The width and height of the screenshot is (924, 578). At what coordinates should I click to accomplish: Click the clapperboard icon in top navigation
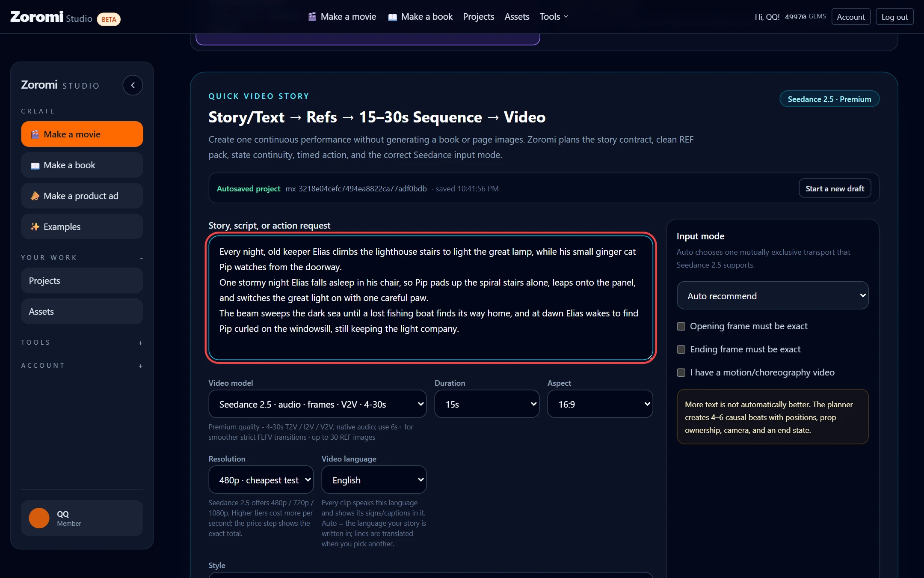point(312,17)
